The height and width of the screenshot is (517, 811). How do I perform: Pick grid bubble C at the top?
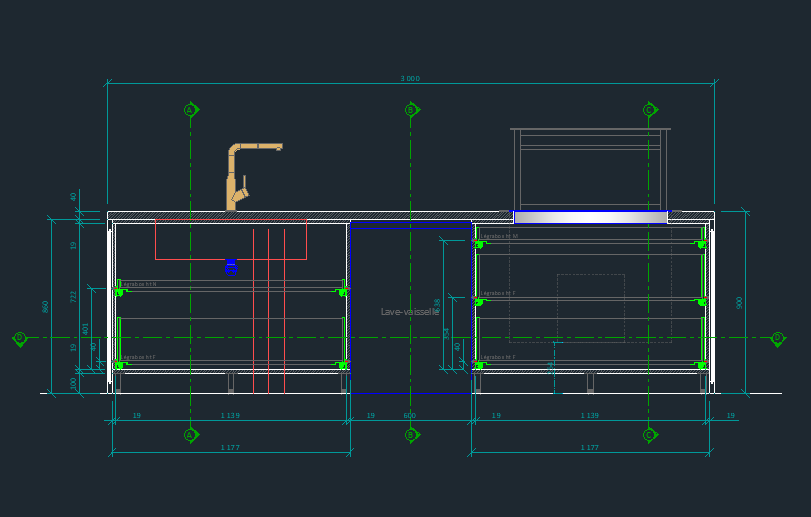[x=649, y=110]
